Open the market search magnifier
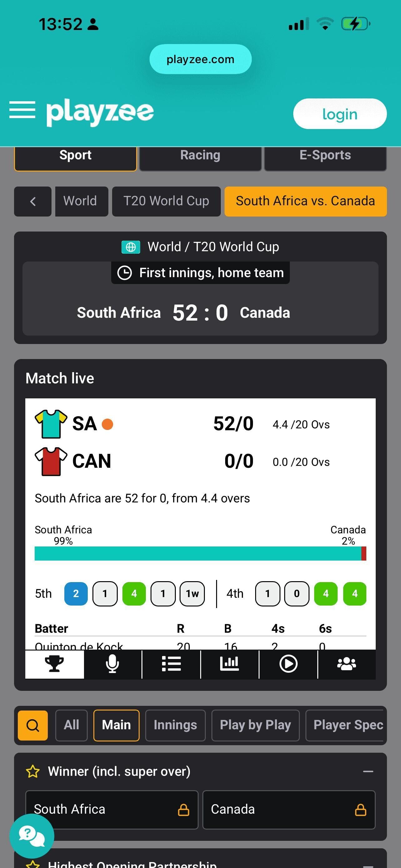Screen dimensions: 401x868 pos(33,725)
